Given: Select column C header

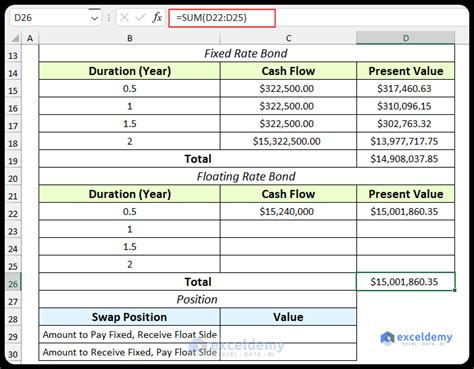Looking at the screenshot, I should click(x=288, y=38).
